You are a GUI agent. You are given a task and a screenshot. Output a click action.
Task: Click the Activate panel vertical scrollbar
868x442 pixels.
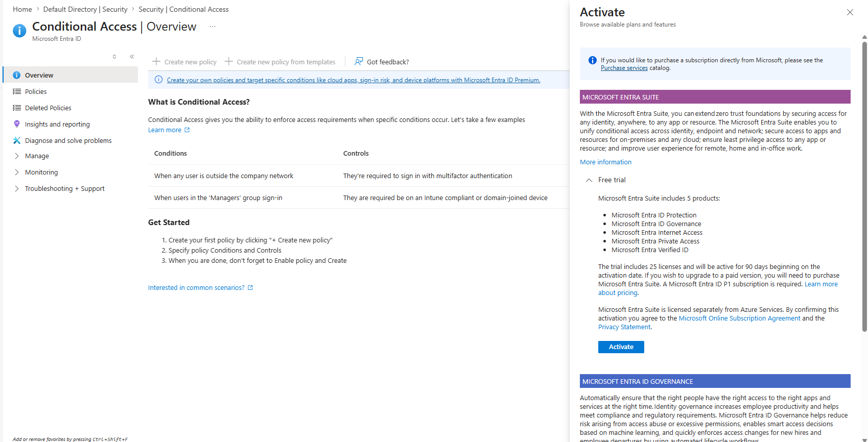point(864,186)
